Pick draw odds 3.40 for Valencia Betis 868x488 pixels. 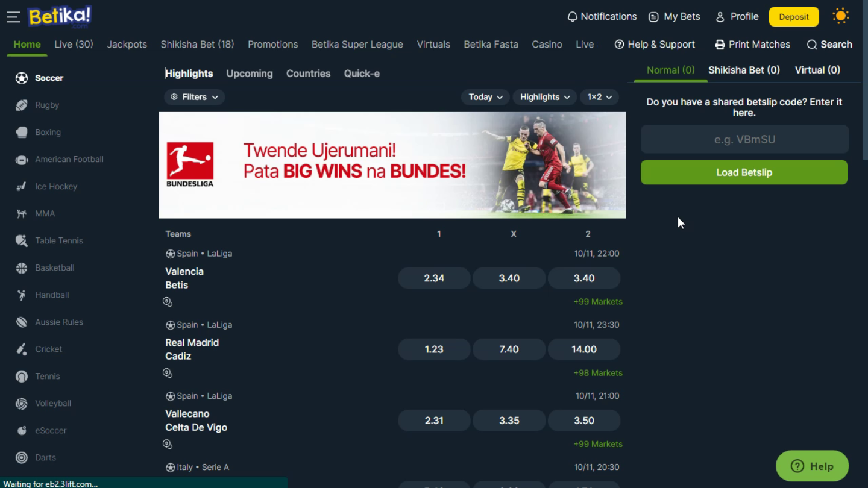[x=509, y=278]
